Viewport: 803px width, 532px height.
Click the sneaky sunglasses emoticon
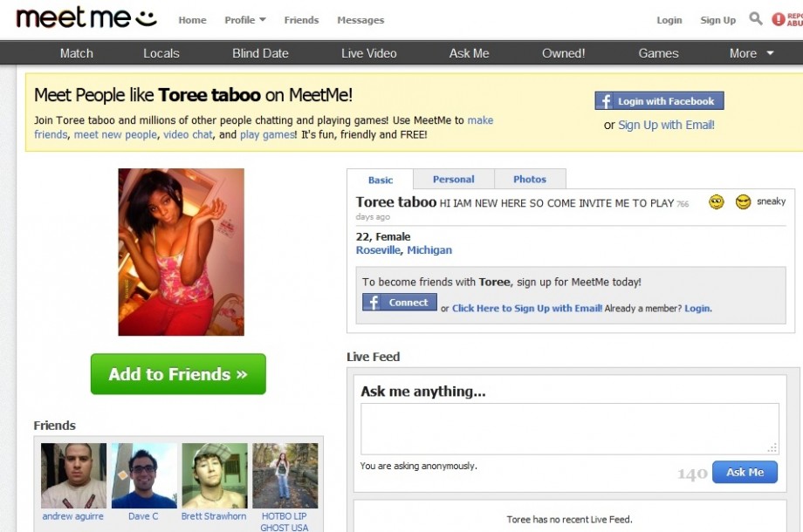pos(743,202)
